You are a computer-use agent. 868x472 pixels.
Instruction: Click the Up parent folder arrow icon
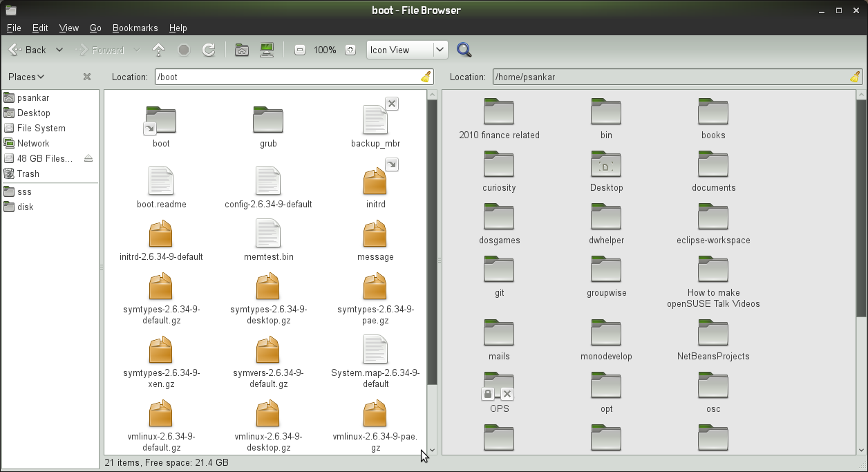pos(159,50)
